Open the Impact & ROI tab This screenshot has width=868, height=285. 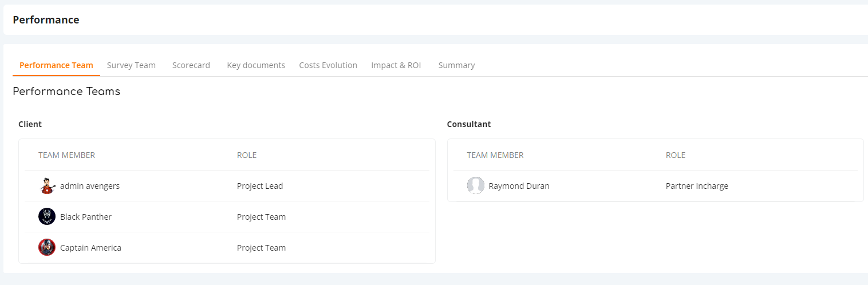point(396,65)
